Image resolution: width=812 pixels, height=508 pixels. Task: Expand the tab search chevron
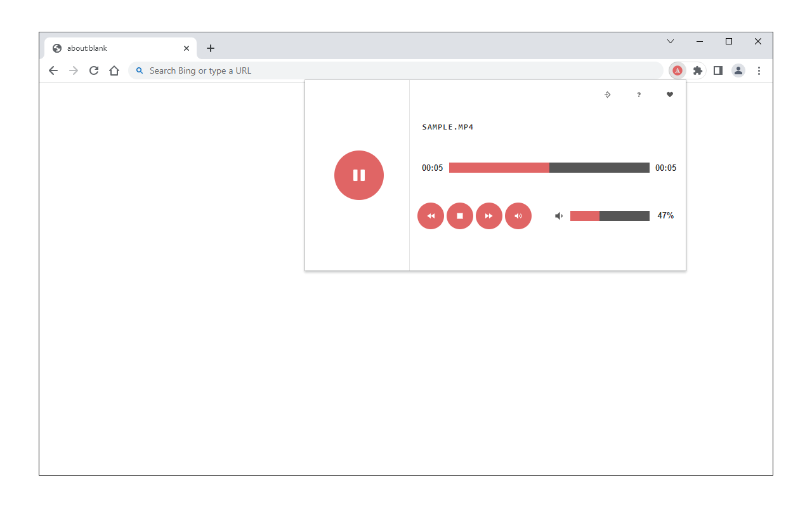click(671, 41)
